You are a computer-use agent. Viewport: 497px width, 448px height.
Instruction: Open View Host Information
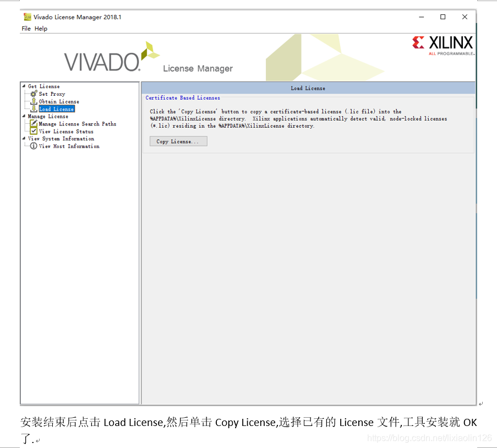click(69, 146)
